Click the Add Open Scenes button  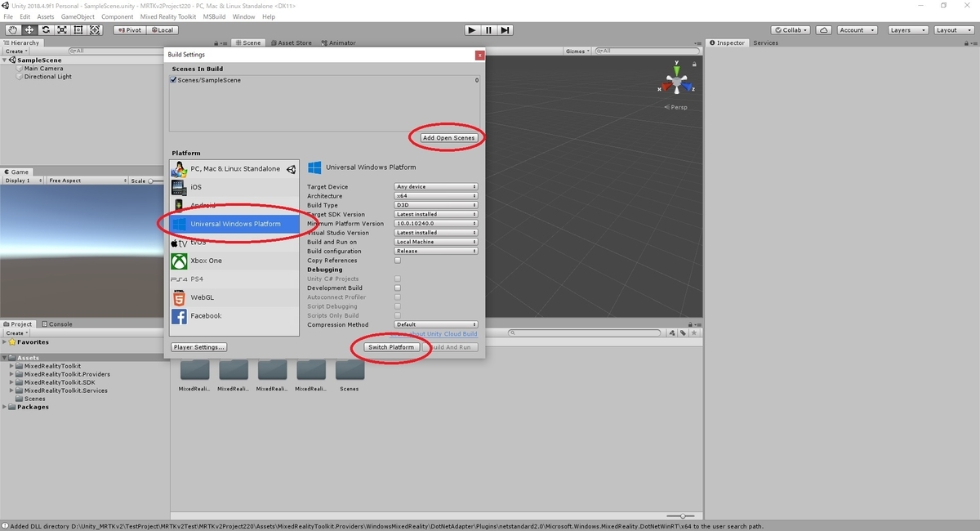pos(448,138)
